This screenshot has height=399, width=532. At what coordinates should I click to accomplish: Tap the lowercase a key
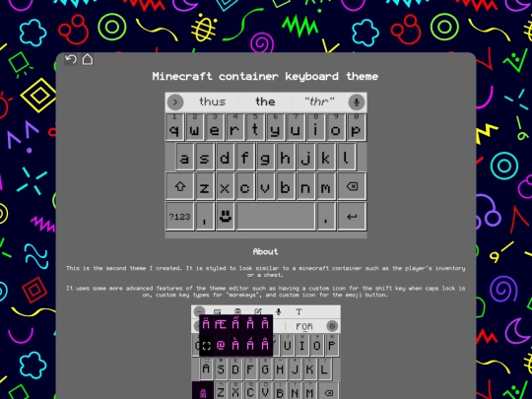pos(184,157)
